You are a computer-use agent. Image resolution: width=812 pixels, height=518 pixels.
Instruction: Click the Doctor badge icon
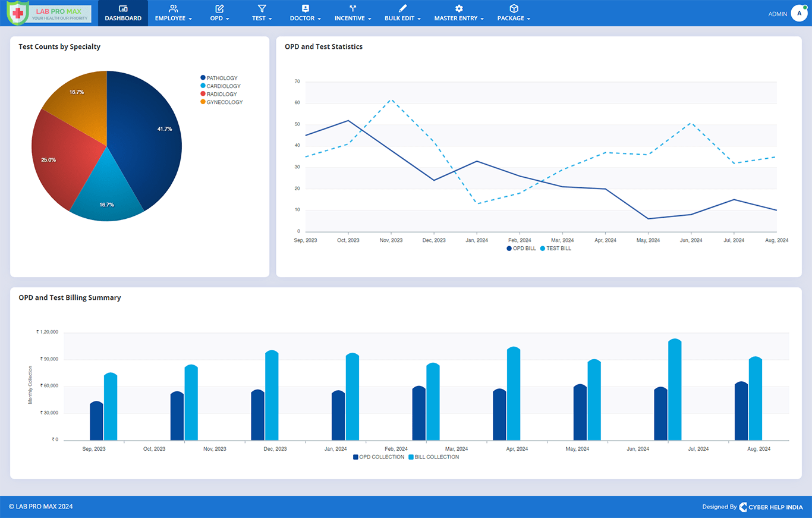305,8
